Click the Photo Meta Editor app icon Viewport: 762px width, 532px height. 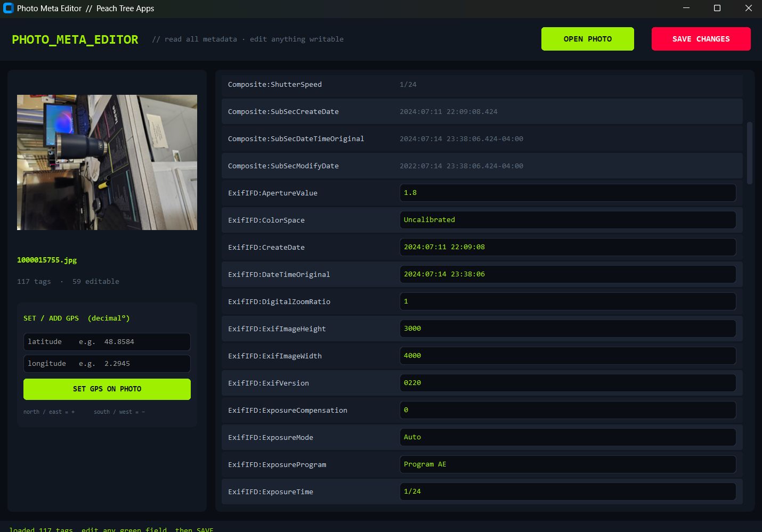[9, 8]
